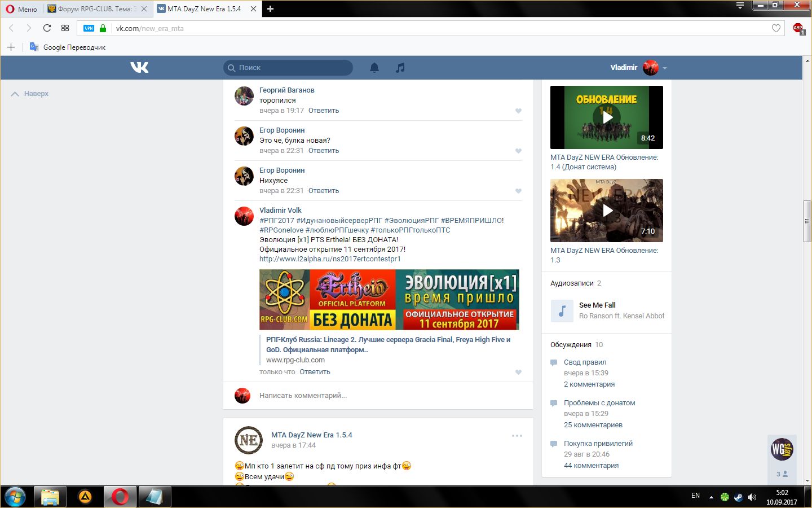Open post options three-dots menu
This screenshot has width=812, height=508.
(x=517, y=436)
